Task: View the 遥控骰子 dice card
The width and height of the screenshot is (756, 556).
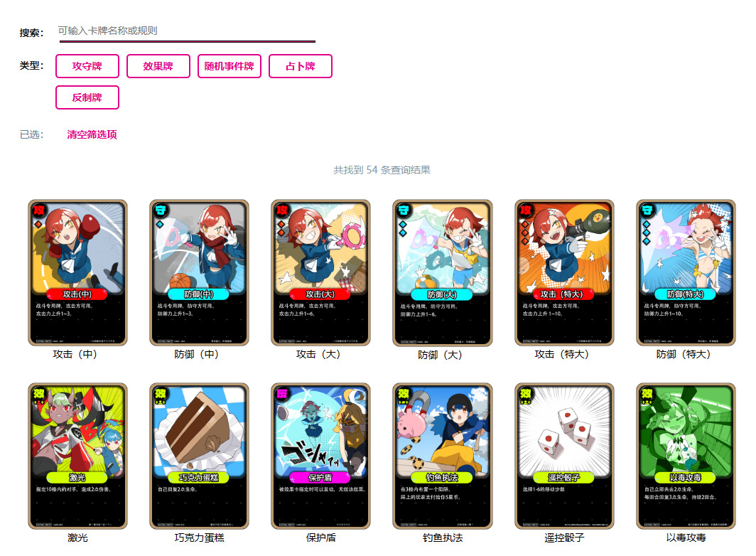Action: (x=564, y=456)
